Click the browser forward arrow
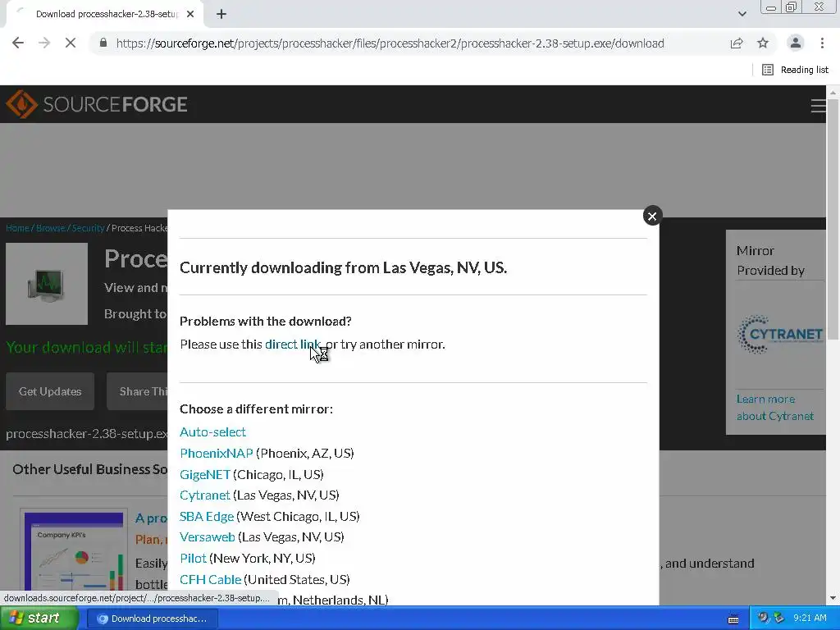Image resolution: width=840 pixels, height=630 pixels. [x=44, y=43]
